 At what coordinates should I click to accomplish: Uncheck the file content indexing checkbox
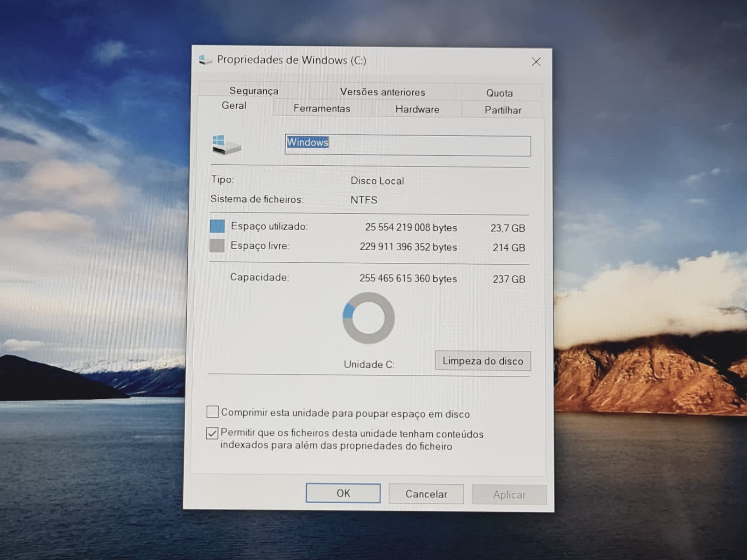pos(212,433)
